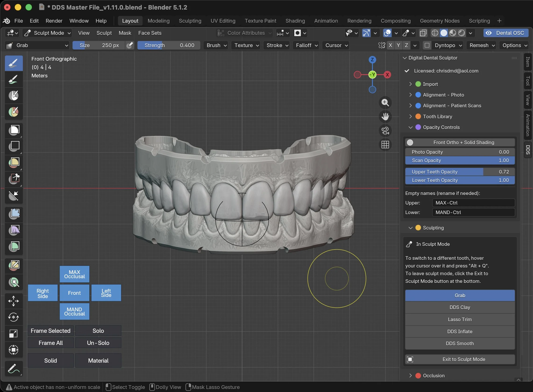Select the Transform tool

click(14, 350)
